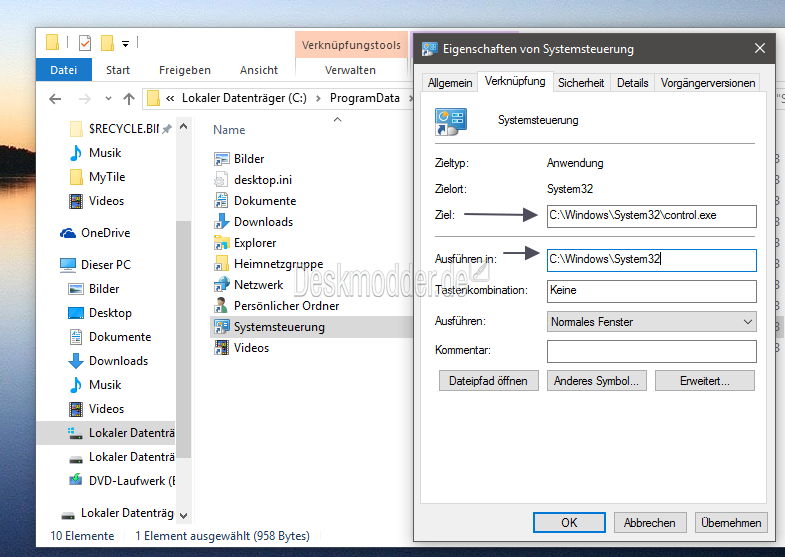785x557 pixels.
Task: Open the Datei menu
Action: point(64,70)
